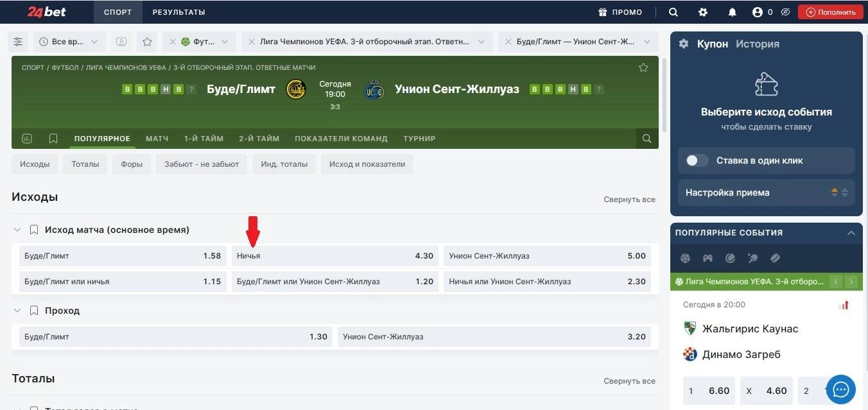
Task: Open live chat support bubble
Action: pyautogui.click(x=841, y=389)
